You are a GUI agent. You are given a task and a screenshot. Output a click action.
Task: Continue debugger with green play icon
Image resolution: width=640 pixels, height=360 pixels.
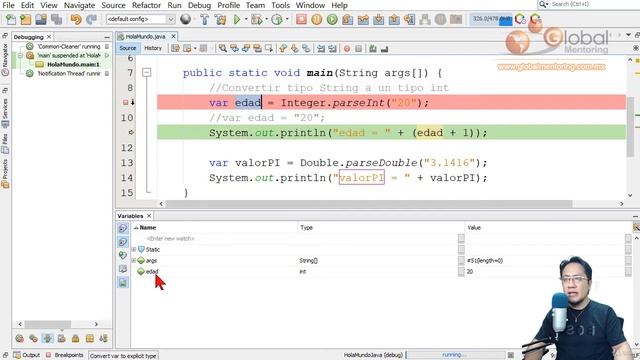tap(332, 19)
